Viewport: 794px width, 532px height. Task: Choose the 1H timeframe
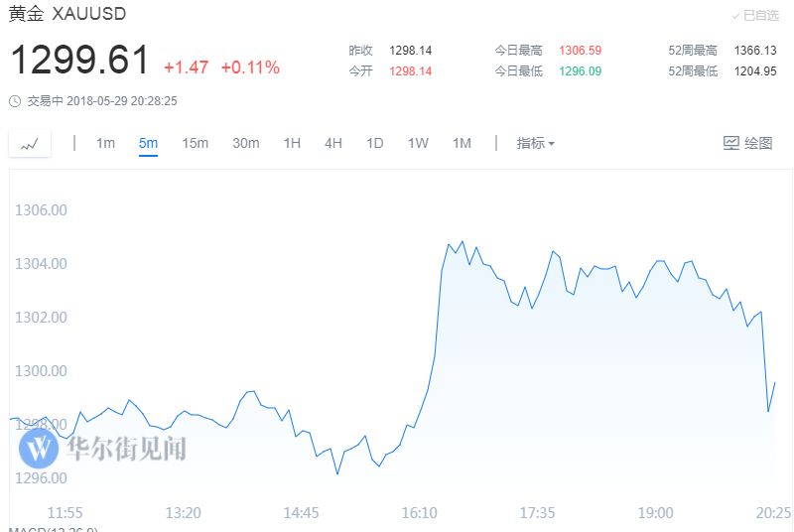coord(292,143)
